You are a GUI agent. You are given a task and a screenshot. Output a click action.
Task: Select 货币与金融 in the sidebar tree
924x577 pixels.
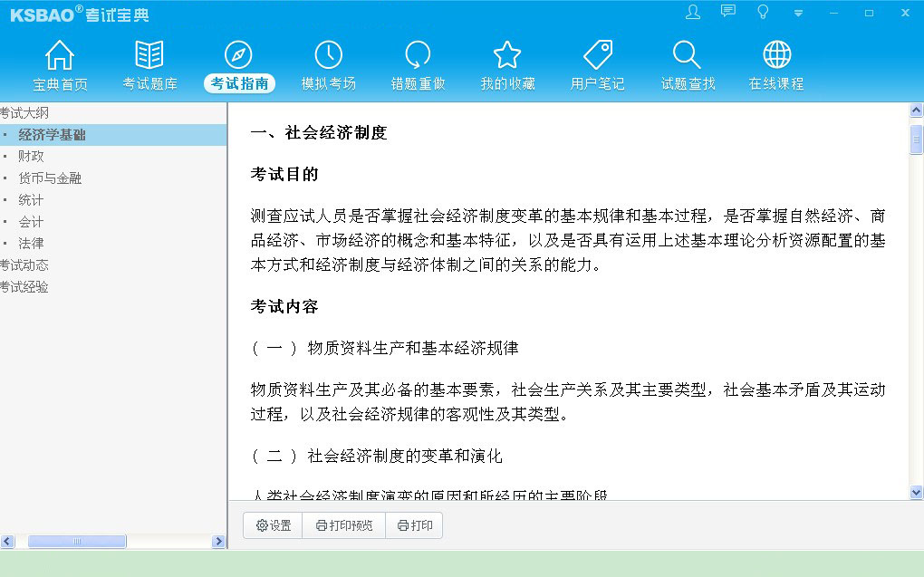(50, 178)
